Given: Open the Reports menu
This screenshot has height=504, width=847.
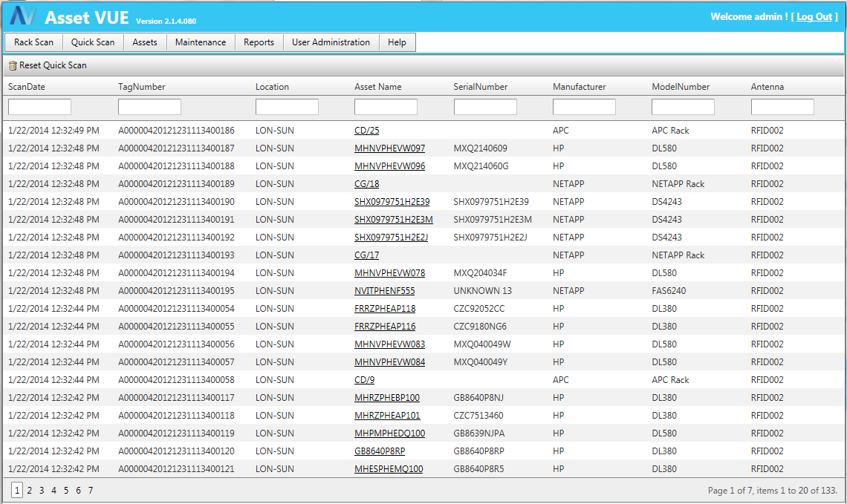Looking at the screenshot, I should pos(259,42).
